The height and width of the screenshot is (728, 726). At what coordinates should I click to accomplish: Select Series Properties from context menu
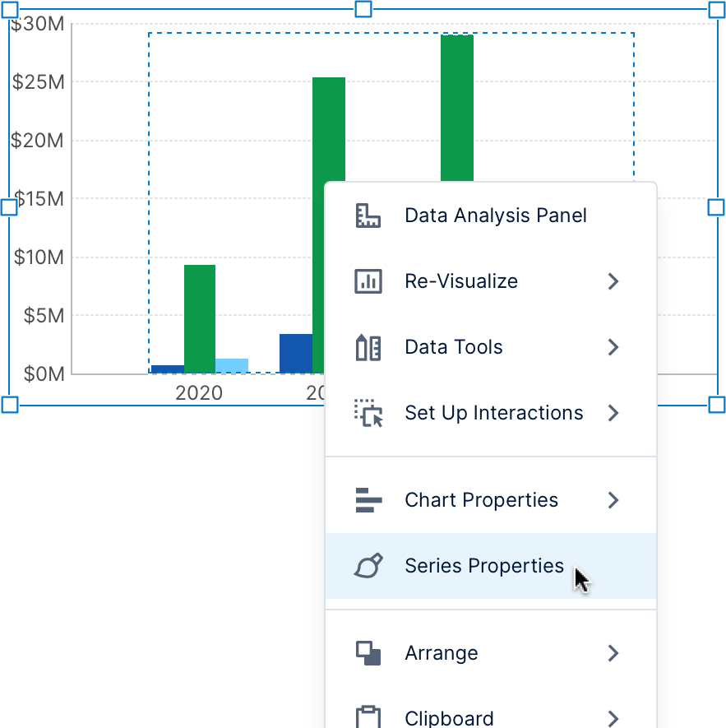483,566
